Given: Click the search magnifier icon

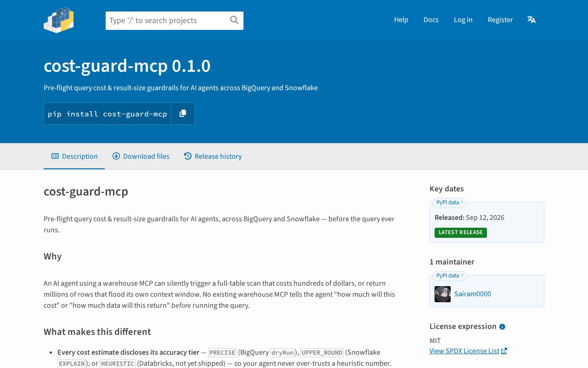Looking at the screenshot, I should pyautogui.click(x=234, y=20).
